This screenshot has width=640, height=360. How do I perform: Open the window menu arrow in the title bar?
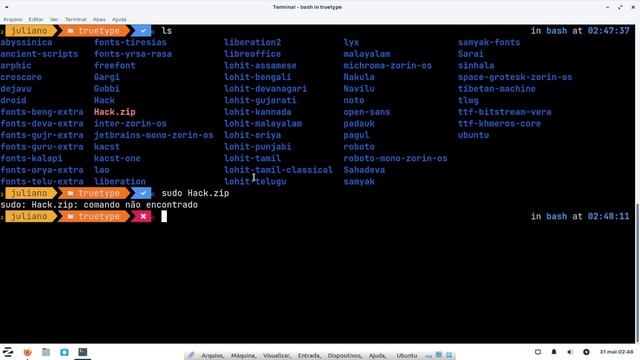(7, 7)
